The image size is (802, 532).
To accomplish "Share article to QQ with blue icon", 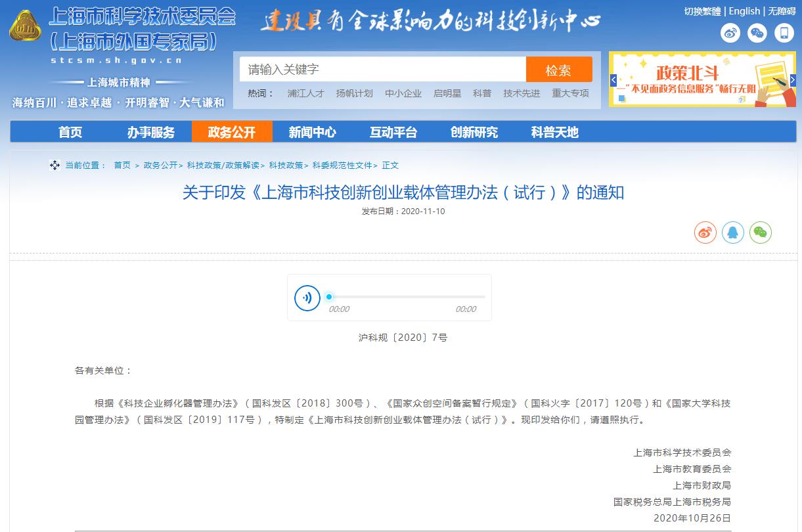I will point(733,233).
